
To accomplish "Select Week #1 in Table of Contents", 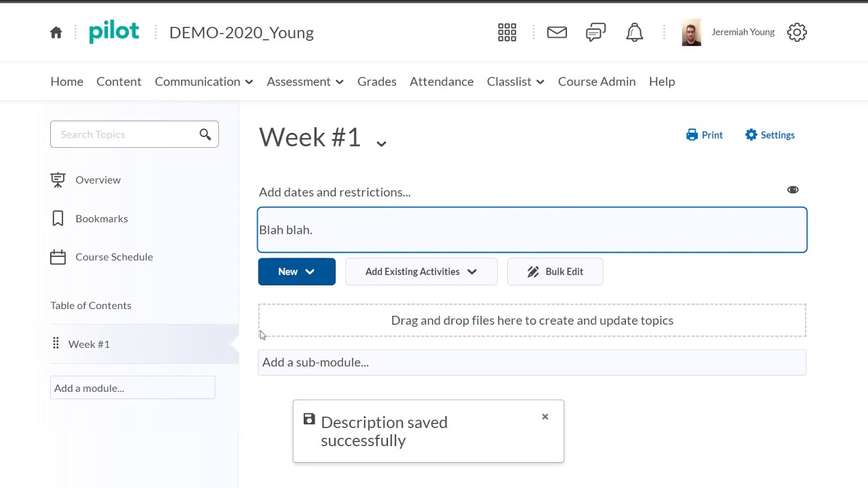I will click(x=89, y=344).
